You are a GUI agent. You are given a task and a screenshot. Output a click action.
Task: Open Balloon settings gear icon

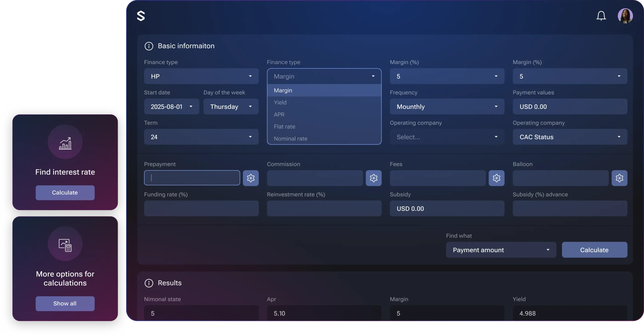(x=619, y=178)
